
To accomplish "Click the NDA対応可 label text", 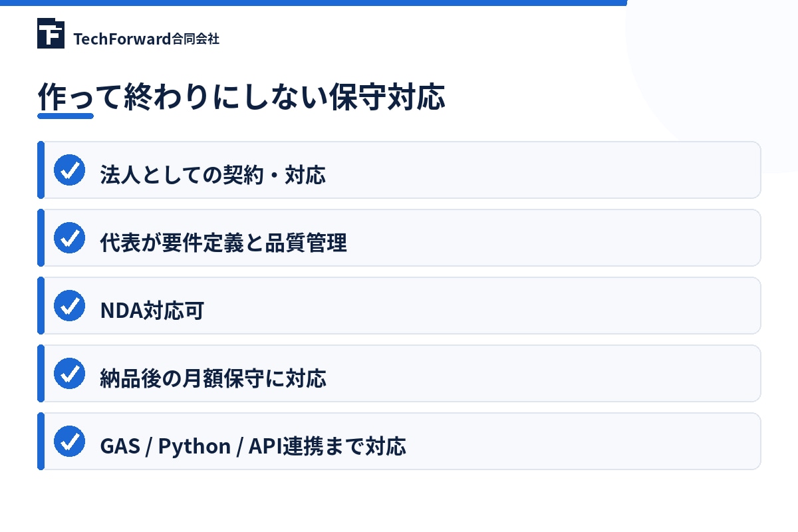I will (x=152, y=311).
